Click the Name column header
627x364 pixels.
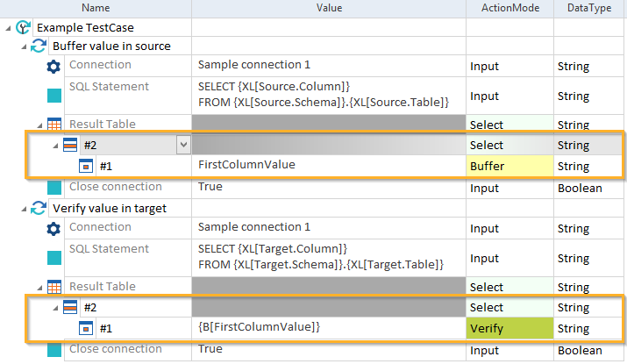click(95, 8)
